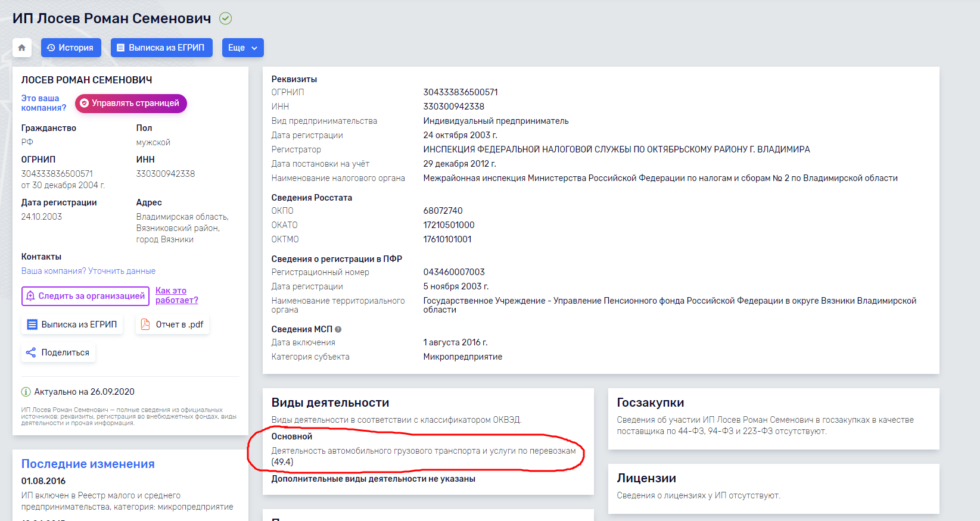The image size is (980, 521).
Task: Open Выписка из ЕГРИП from the top toolbar
Action: click(161, 48)
